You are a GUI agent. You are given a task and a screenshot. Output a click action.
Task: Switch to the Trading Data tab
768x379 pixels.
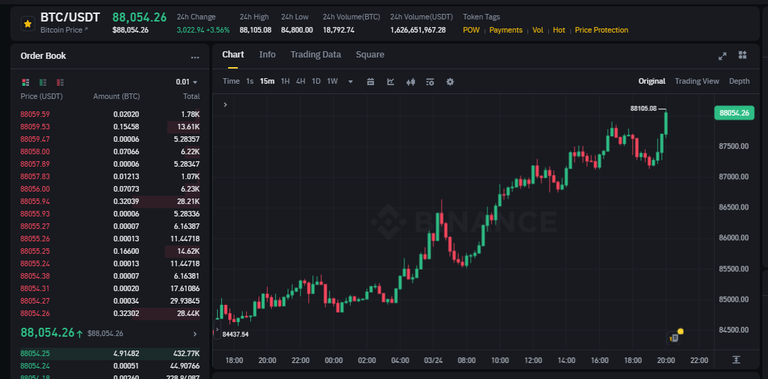[x=315, y=54]
